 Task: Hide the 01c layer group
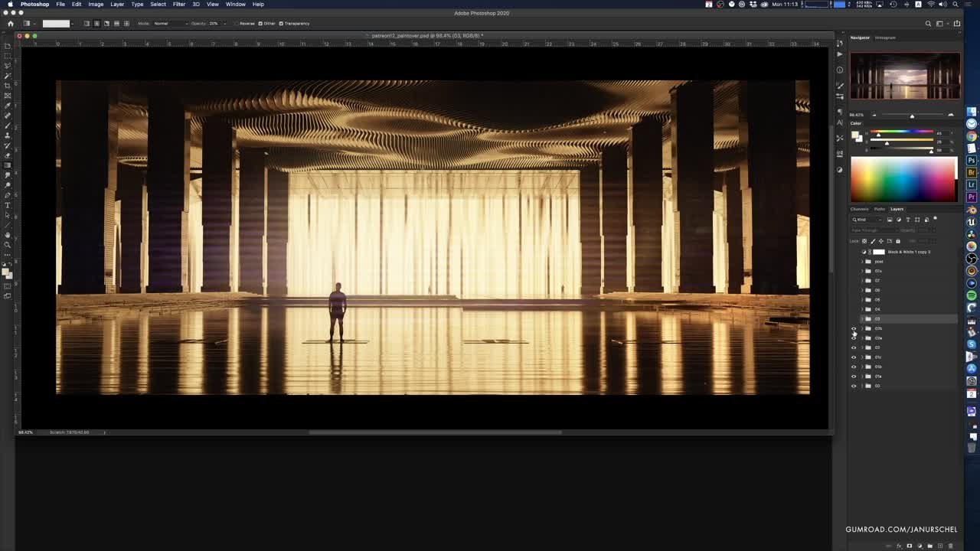tap(854, 357)
